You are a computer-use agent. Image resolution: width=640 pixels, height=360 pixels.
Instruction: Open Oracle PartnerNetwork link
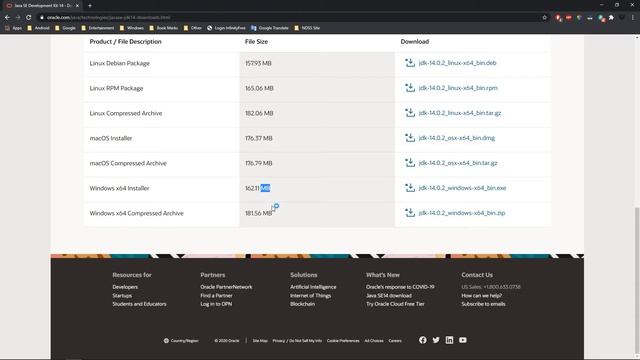click(226, 287)
